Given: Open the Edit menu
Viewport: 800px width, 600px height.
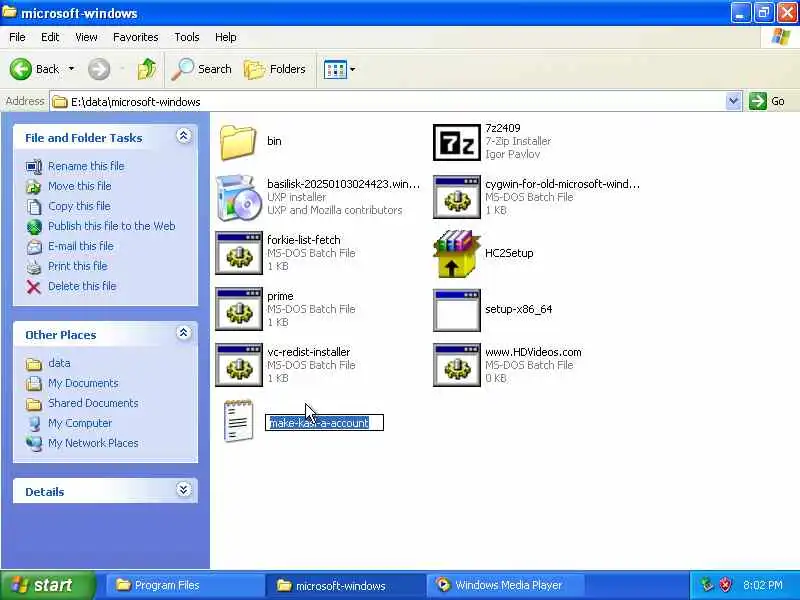Looking at the screenshot, I should (x=50, y=37).
